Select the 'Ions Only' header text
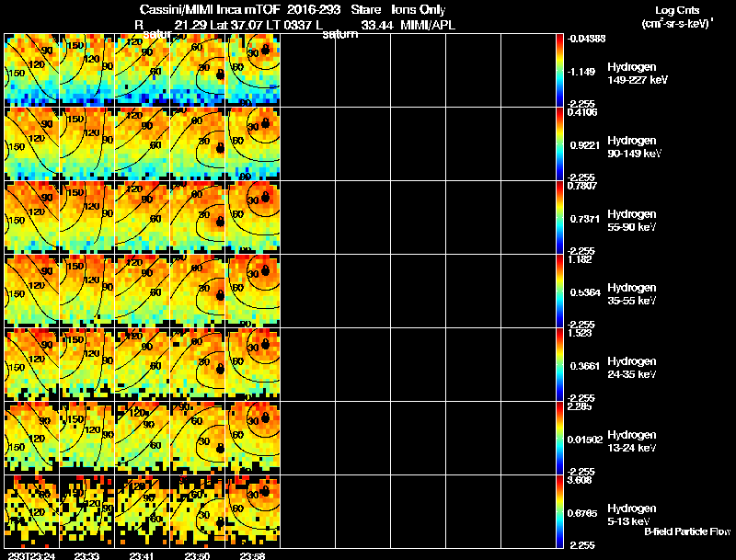This screenshot has height=560, width=736. click(419, 10)
